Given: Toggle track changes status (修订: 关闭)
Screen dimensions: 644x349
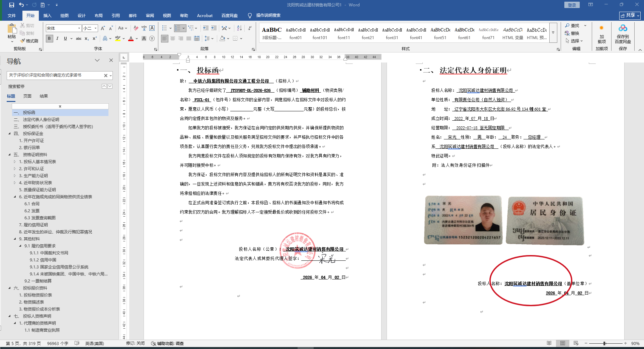Looking at the screenshot, I should click(135, 343).
